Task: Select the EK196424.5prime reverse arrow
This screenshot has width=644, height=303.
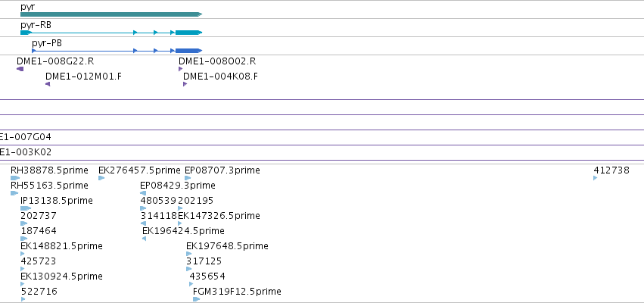Action: [x=144, y=239]
